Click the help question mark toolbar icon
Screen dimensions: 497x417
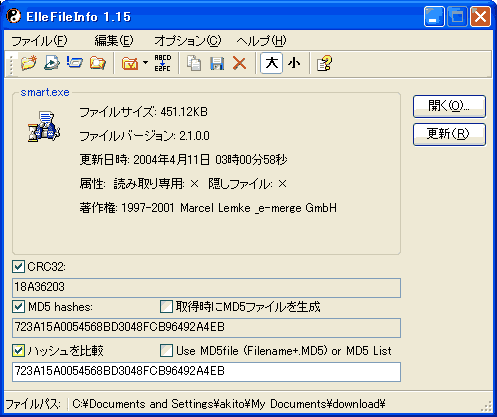(325, 63)
